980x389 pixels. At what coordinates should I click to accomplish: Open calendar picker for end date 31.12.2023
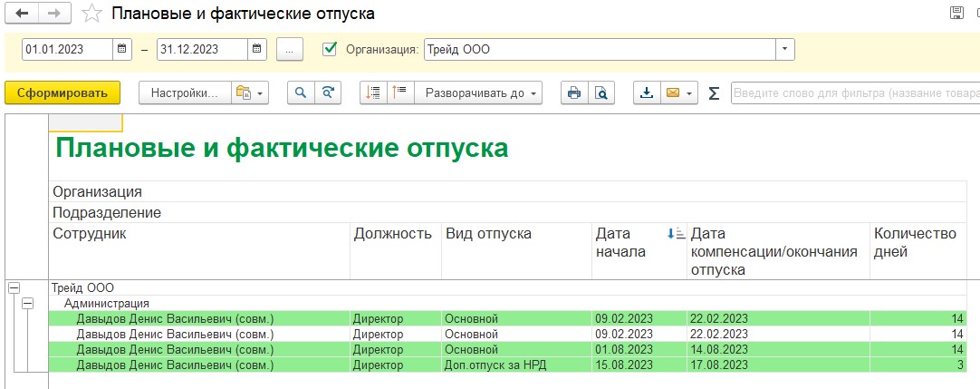[x=257, y=49]
